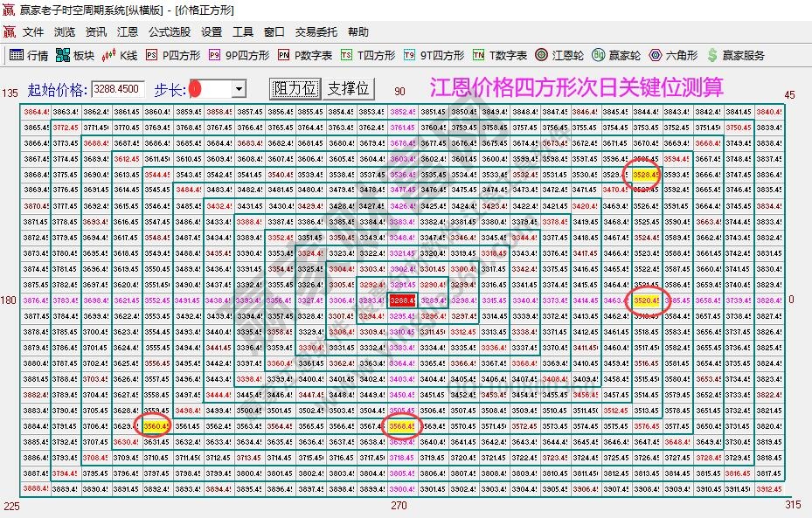Toggle the 支撑位 support mode
The height and width of the screenshot is (518, 812).
[x=348, y=87]
